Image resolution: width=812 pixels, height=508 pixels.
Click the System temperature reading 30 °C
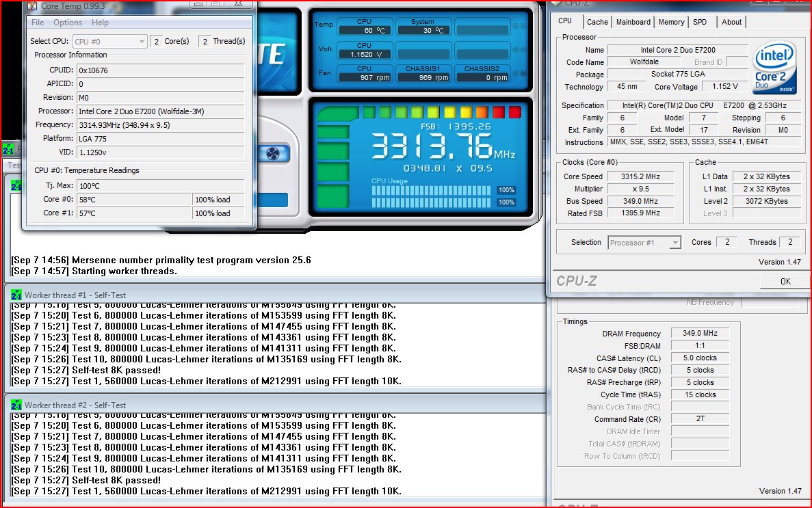click(x=423, y=31)
